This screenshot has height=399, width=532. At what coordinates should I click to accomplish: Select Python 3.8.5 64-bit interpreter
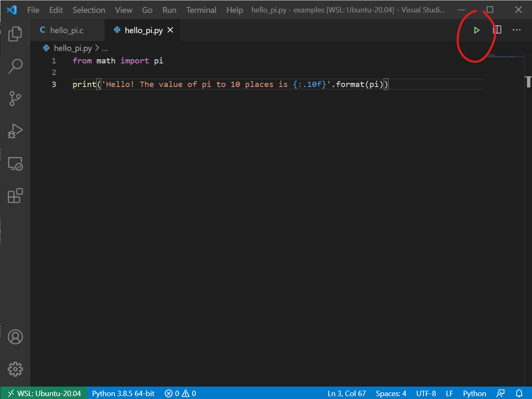[x=123, y=393]
